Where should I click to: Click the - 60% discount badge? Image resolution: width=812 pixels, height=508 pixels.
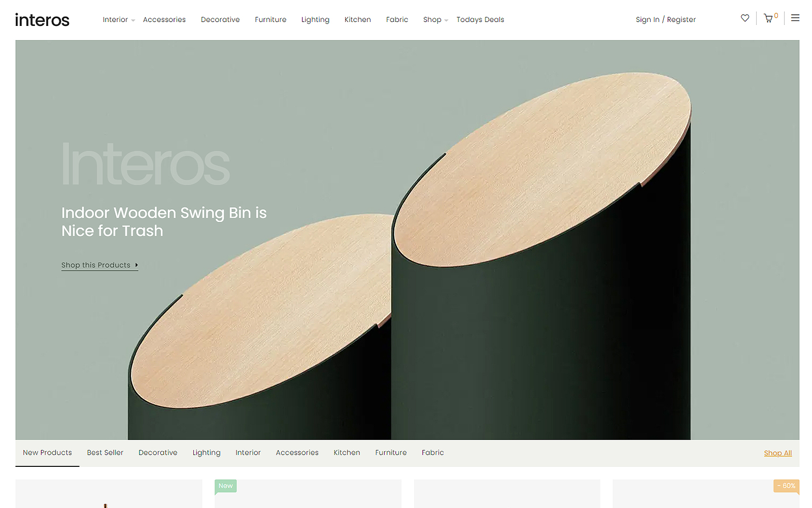pyautogui.click(x=786, y=486)
